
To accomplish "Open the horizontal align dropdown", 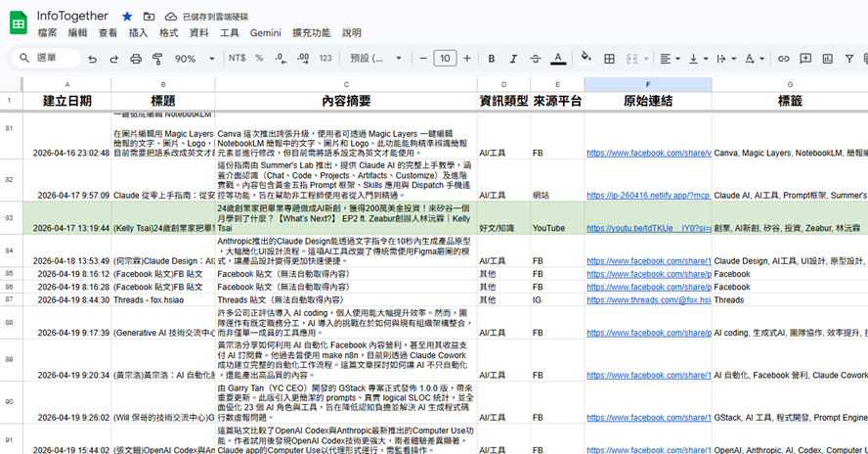I will point(670,58).
